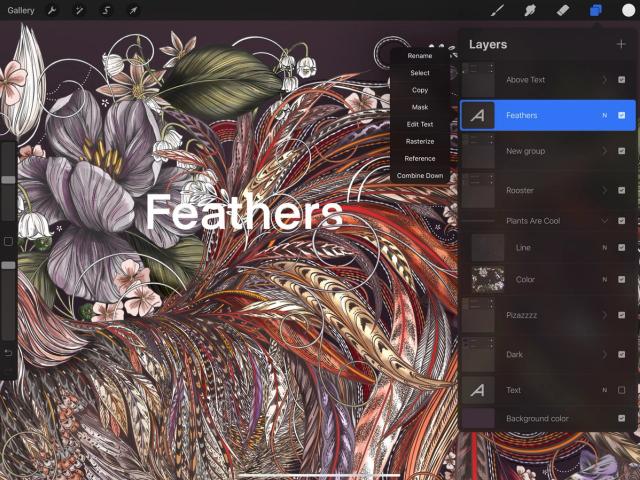Open the active color circle

point(629,10)
